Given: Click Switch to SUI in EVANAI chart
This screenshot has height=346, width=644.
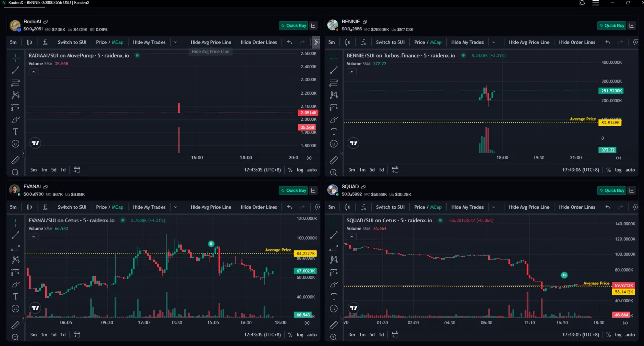Looking at the screenshot, I should 72,207.
